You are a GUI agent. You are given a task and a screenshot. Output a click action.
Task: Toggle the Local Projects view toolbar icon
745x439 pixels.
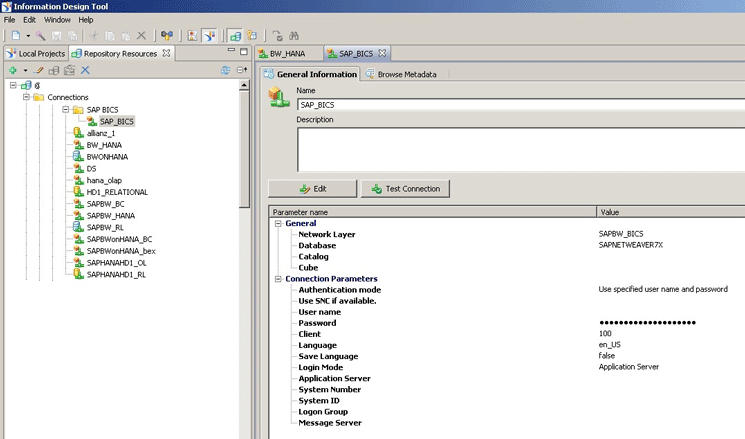[x=209, y=36]
